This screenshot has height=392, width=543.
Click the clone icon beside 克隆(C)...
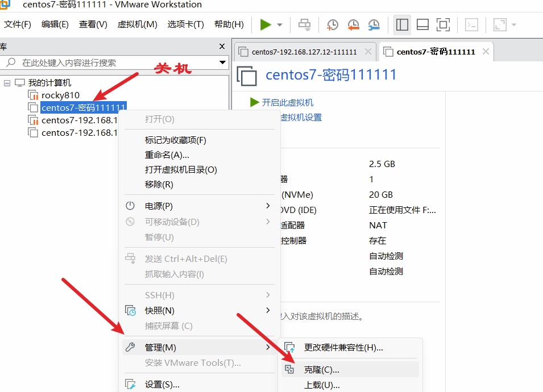tap(289, 369)
